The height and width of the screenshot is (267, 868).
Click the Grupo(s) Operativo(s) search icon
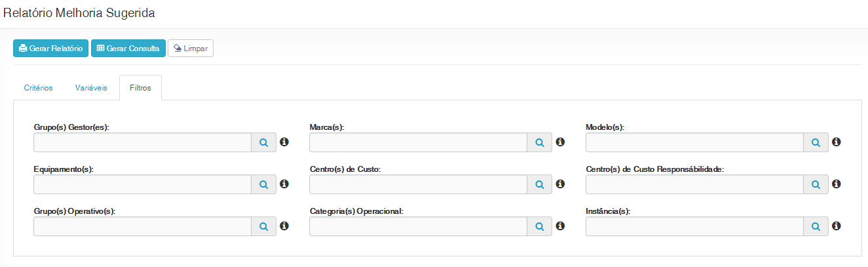pyautogui.click(x=263, y=226)
